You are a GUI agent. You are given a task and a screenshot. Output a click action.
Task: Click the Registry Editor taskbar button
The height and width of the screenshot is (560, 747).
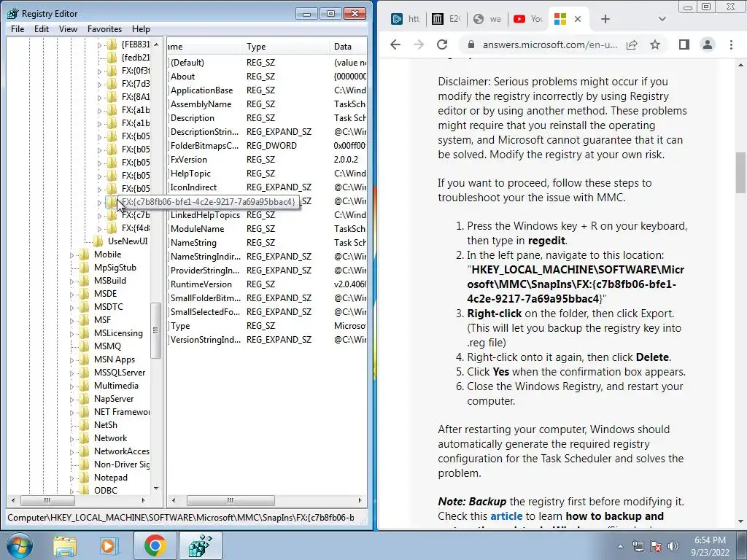coord(200,545)
